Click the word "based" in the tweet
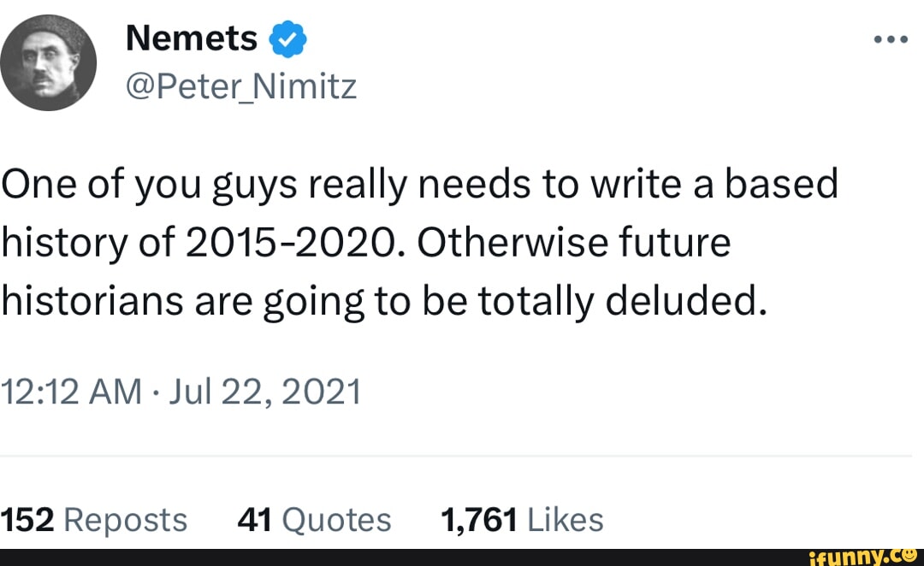The height and width of the screenshot is (566, 924). point(783,184)
